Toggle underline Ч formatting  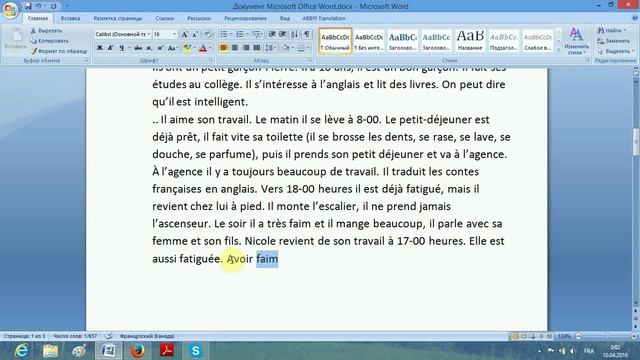pyautogui.click(x=121, y=48)
